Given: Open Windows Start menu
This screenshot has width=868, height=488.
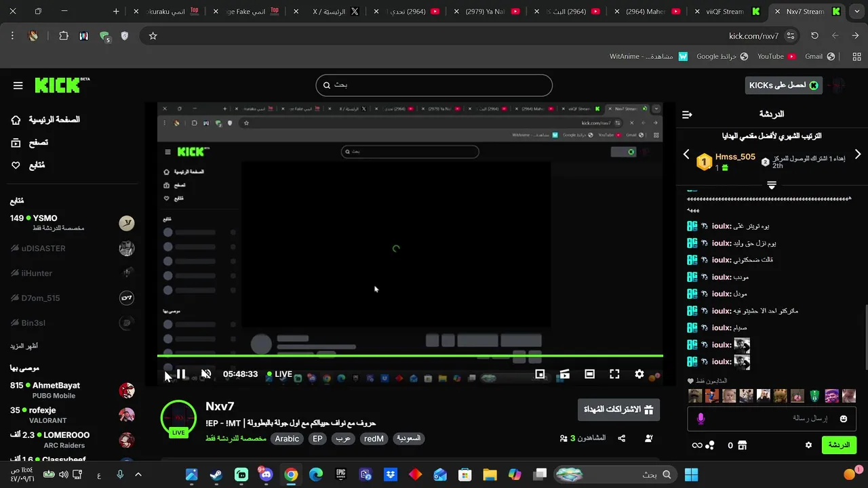Looking at the screenshot, I should (691, 474).
